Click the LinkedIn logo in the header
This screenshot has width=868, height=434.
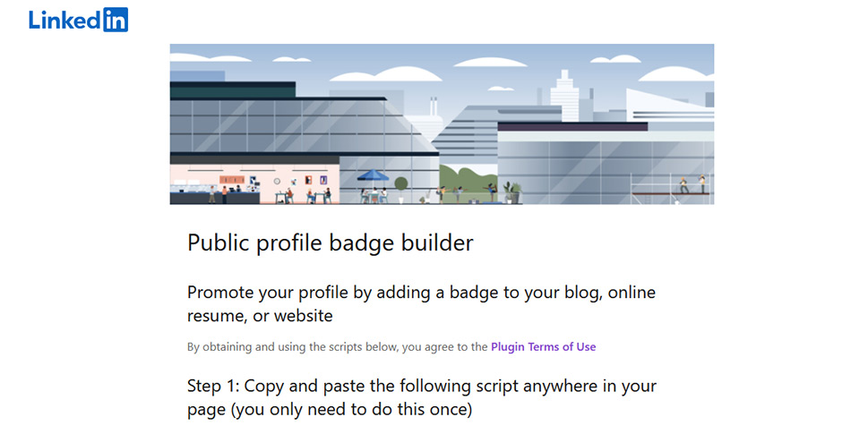coord(79,20)
